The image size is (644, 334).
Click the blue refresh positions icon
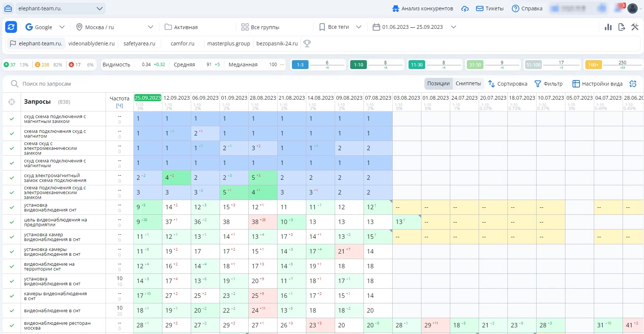tap(11, 27)
